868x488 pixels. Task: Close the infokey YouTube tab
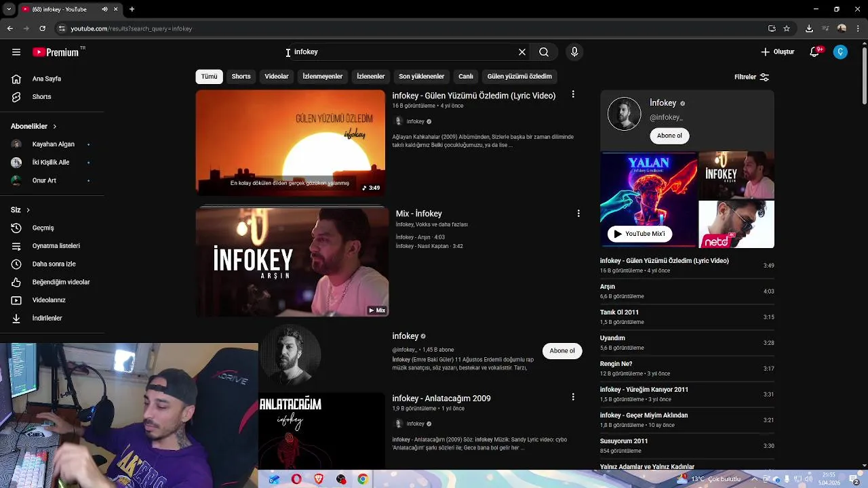(116, 9)
